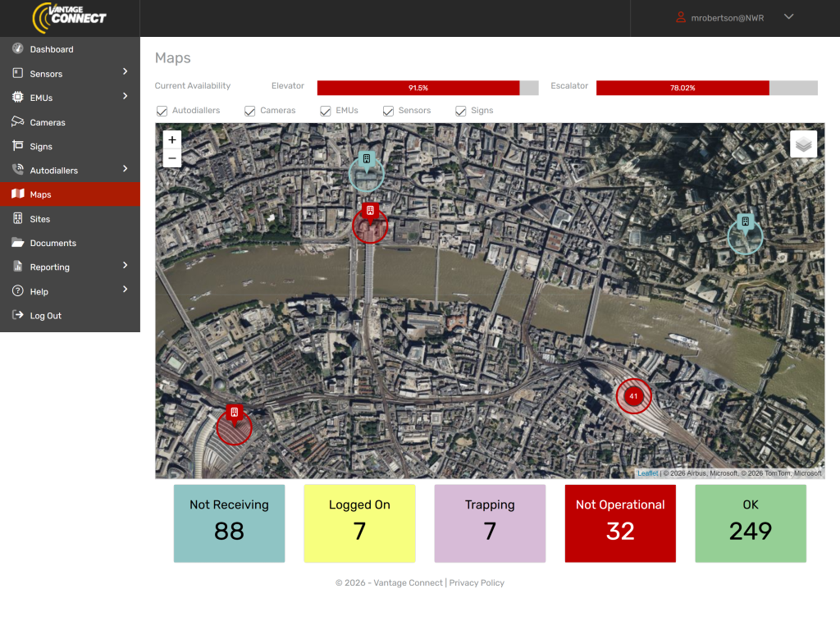The image size is (840, 630).
Task: Click the Not Operational status tile
Action: pyautogui.click(x=620, y=523)
